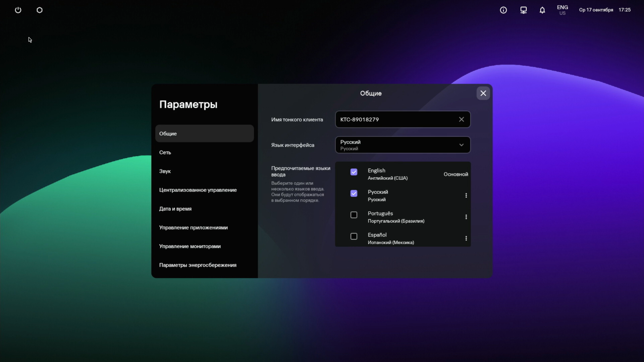Open the information icon in top bar

[503, 10]
